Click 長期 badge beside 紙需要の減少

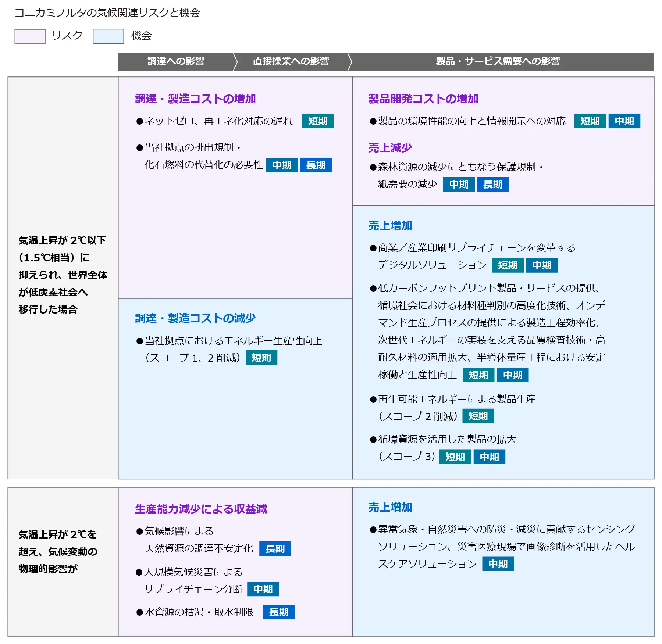tap(493, 185)
